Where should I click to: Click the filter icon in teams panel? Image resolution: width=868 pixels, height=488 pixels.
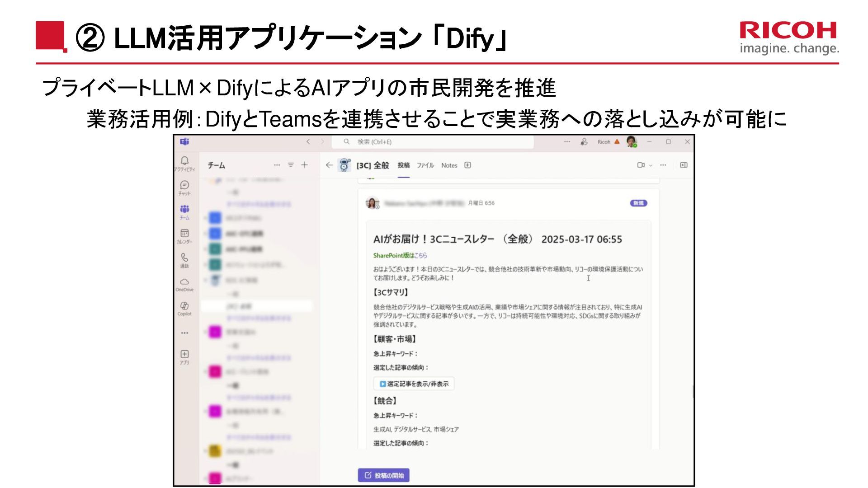pyautogui.click(x=291, y=165)
